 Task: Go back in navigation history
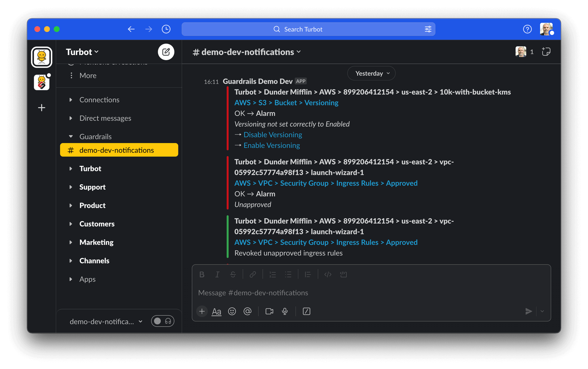(x=131, y=29)
